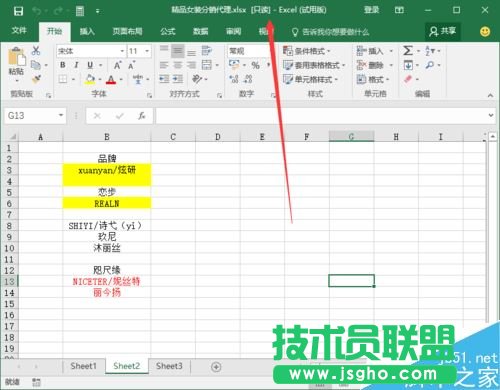Click the Paste clipboard icon
The image size is (500, 390).
[x=17, y=57]
